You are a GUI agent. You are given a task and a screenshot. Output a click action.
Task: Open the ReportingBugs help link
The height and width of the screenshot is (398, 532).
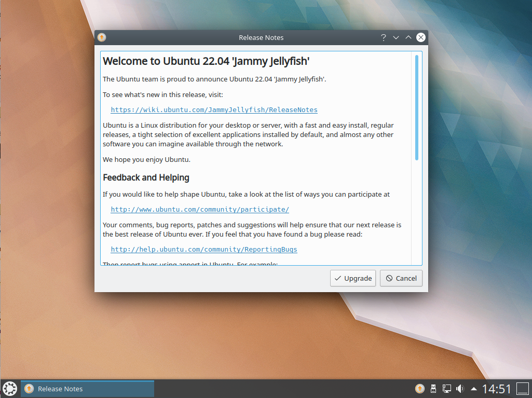click(204, 250)
